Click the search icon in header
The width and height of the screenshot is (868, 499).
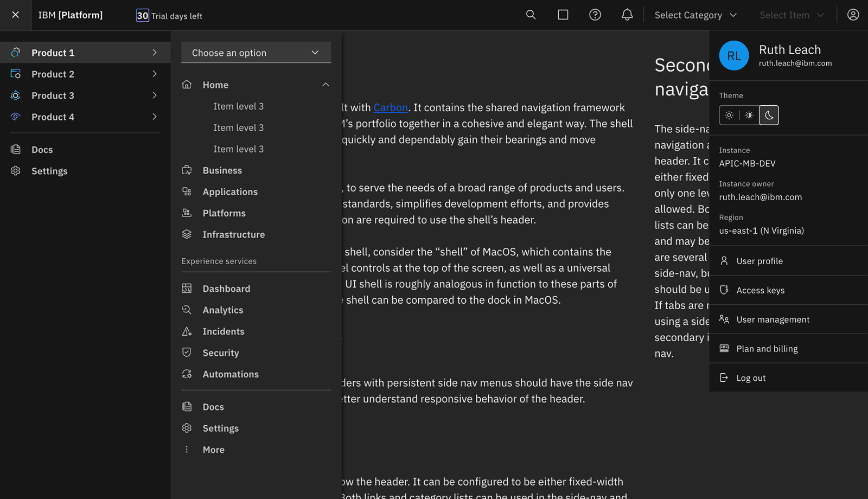[531, 15]
